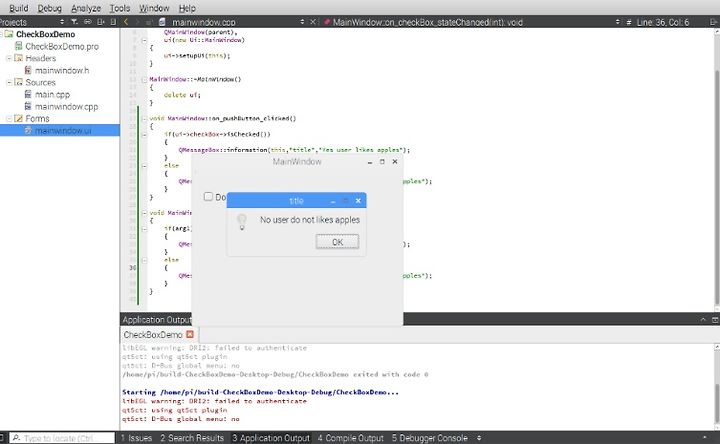Image resolution: width=720 pixels, height=444 pixels.
Task: Open the 2 Search Results pane
Action: tap(192, 438)
